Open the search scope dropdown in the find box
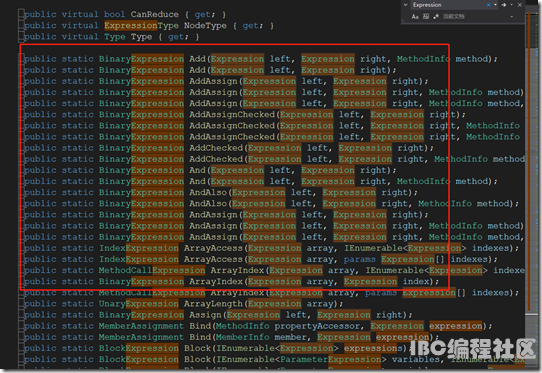542x373 pixels. coord(512,17)
